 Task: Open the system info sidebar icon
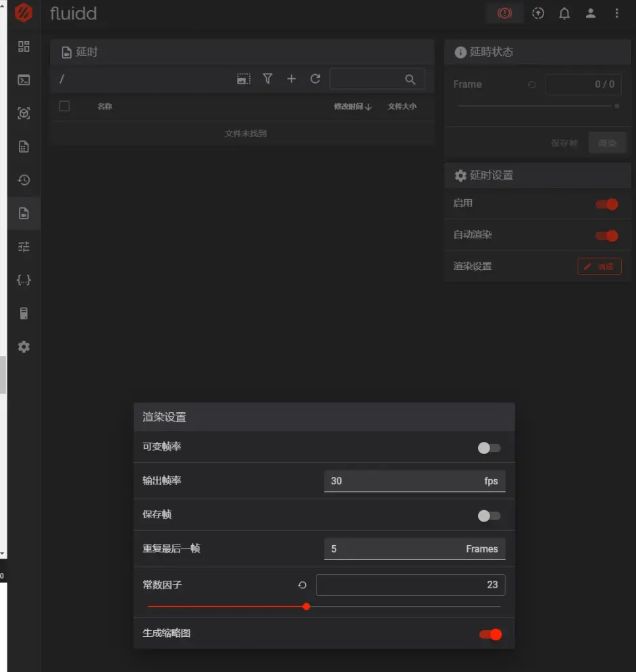click(x=24, y=314)
